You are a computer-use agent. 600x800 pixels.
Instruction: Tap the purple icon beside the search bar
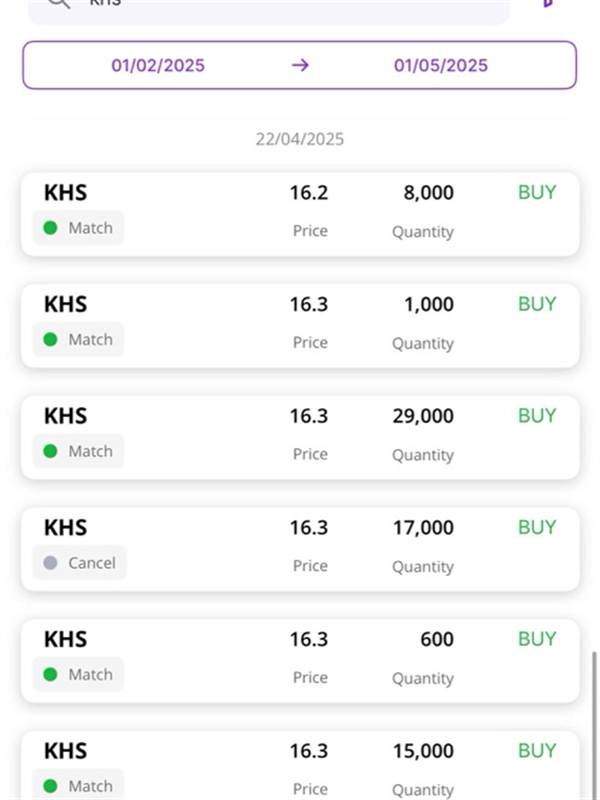tap(548, 3)
